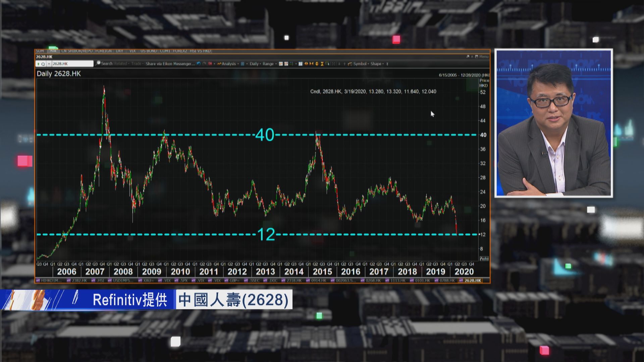Click the hourglass time-interval icon
644x362 pixels.
click(322, 64)
